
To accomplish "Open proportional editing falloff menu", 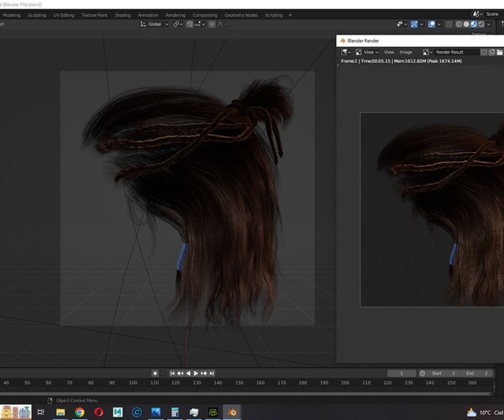I will (x=222, y=24).
